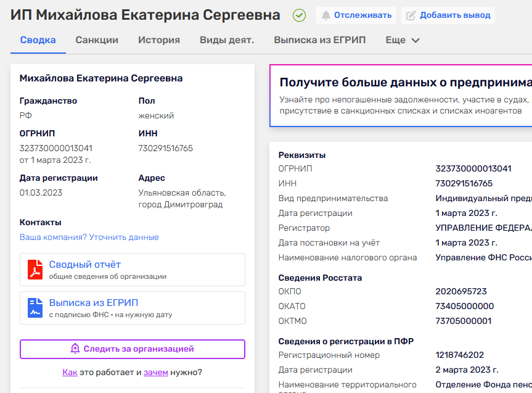
Task: Open Выписка из ЕГРИП tab
Action: (x=319, y=40)
